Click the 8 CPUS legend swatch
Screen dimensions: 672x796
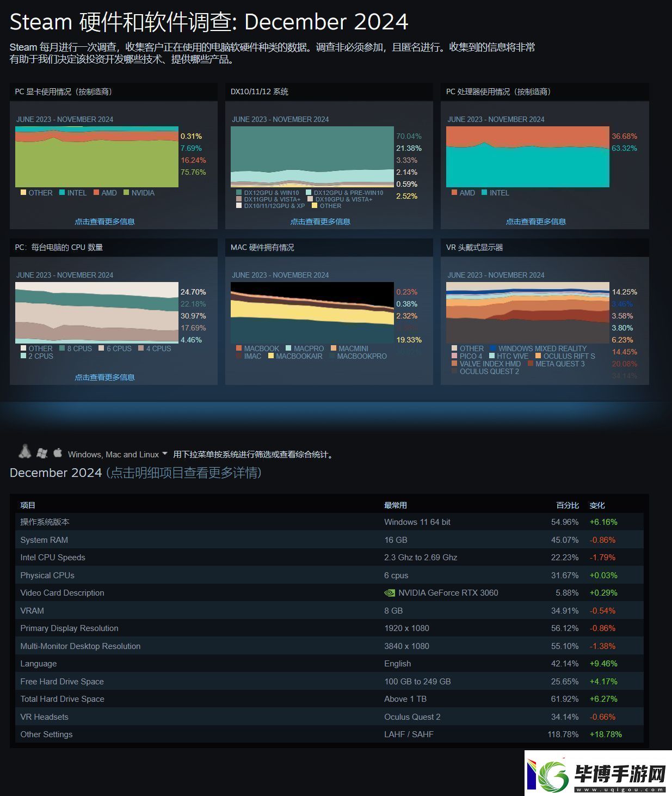[x=62, y=348]
